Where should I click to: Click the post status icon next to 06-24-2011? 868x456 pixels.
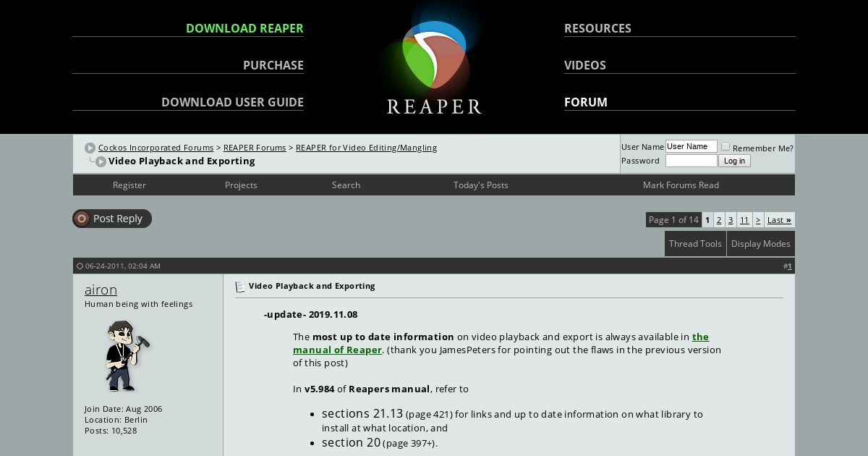(80, 266)
